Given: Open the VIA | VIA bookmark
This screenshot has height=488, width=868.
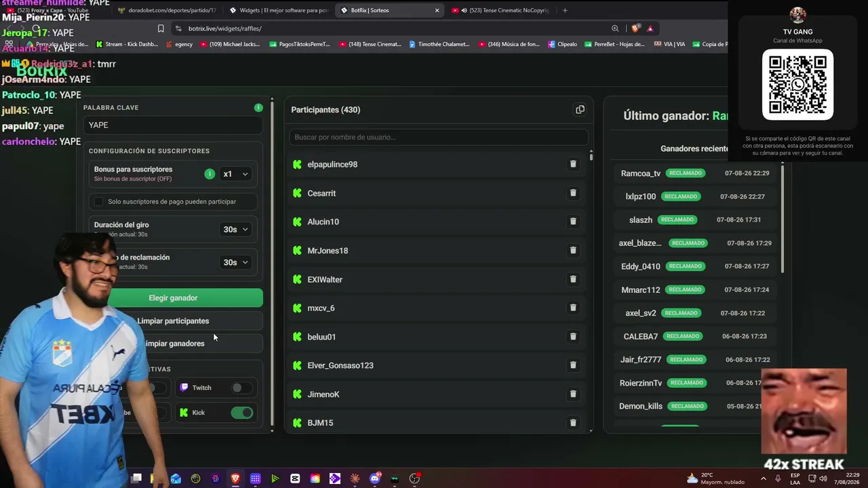Looking at the screenshot, I should point(669,44).
